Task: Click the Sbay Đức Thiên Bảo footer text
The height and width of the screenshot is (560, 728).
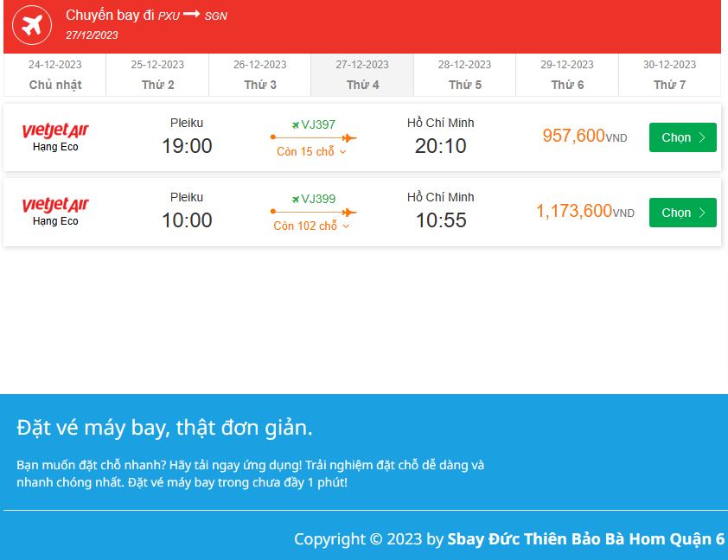Action: (585, 539)
